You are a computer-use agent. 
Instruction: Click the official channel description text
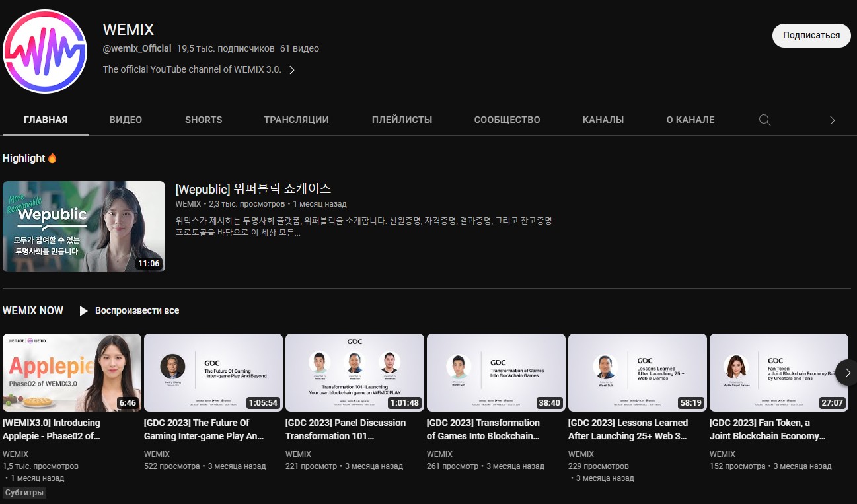coord(192,70)
